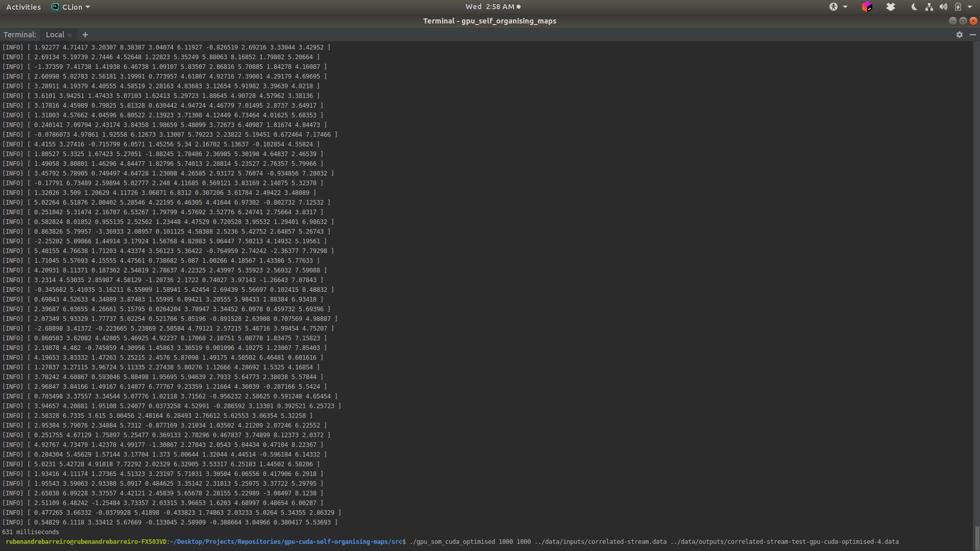
Task: Click the battery status indicator
Action: (958, 7)
